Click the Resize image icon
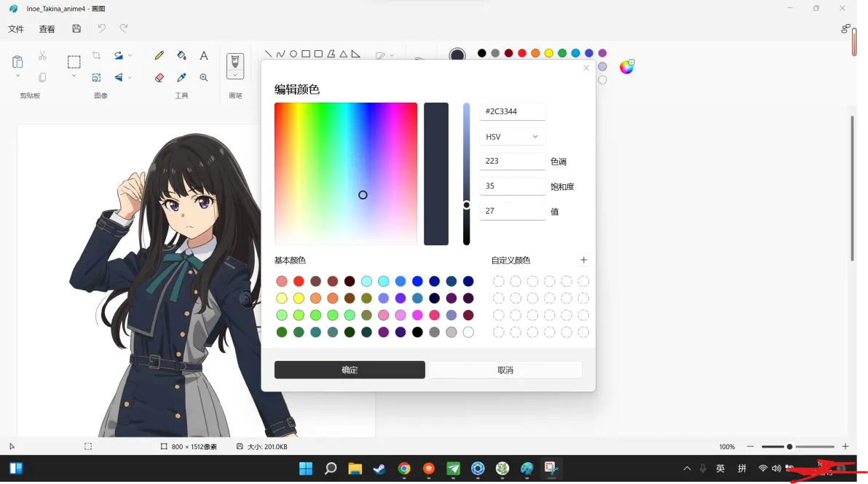The height and width of the screenshot is (484, 868). tap(96, 77)
